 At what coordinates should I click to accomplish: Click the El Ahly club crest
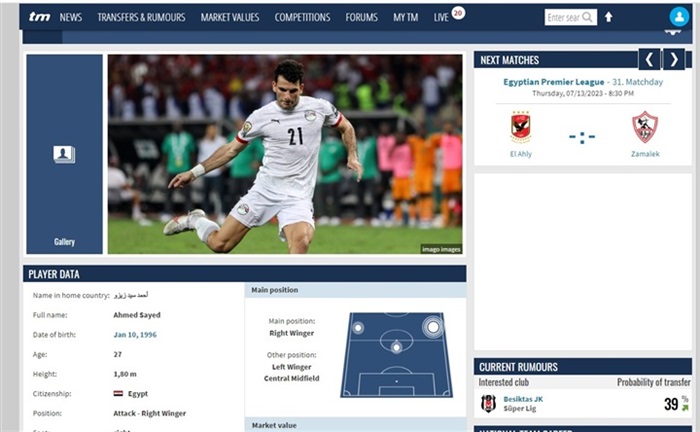(x=521, y=128)
